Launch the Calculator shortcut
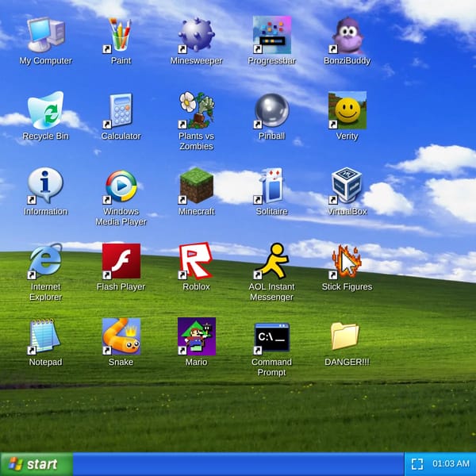Image resolution: width=476 pixels, height=476 pixels. tap(121, 110)
